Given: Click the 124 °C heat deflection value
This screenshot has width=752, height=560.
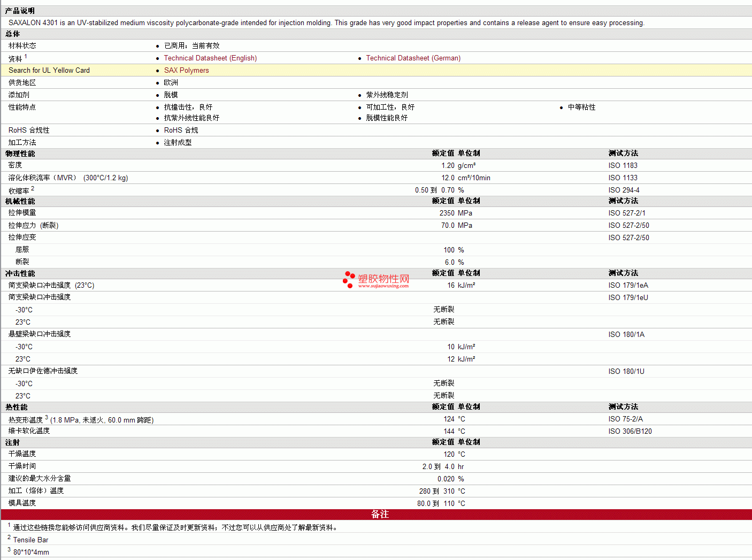Looking at the screenshot, I should [x=454, y=419].
